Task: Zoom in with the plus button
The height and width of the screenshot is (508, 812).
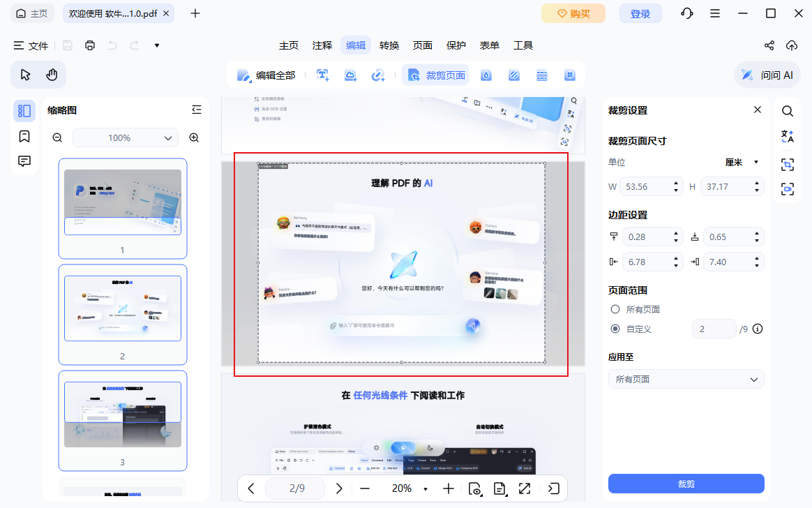Action: click(x=449, y=488)
